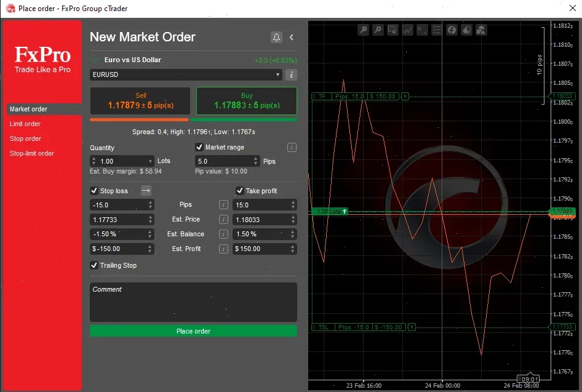Select the zoom out tool on the chart

[x=362, y=30]
